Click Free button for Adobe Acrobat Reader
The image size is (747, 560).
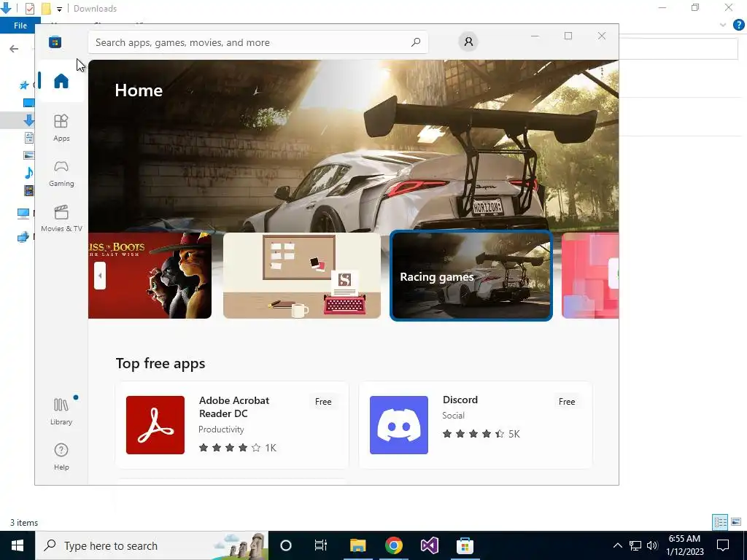pyautogui.click(x=323, y=402)
